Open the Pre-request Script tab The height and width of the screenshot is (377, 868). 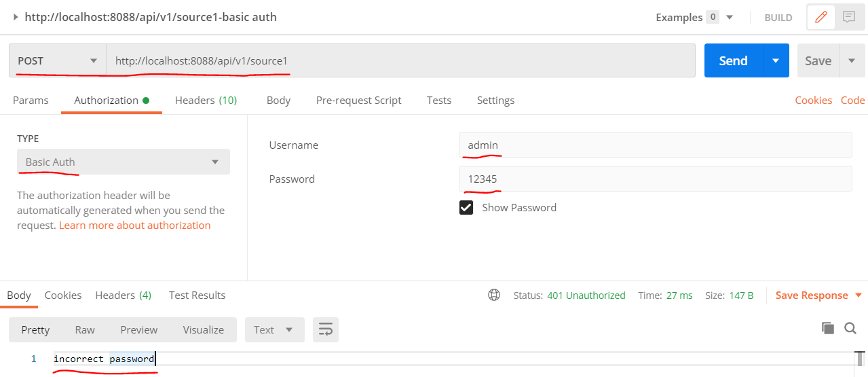pyautogui.click(x=358, y=101)
